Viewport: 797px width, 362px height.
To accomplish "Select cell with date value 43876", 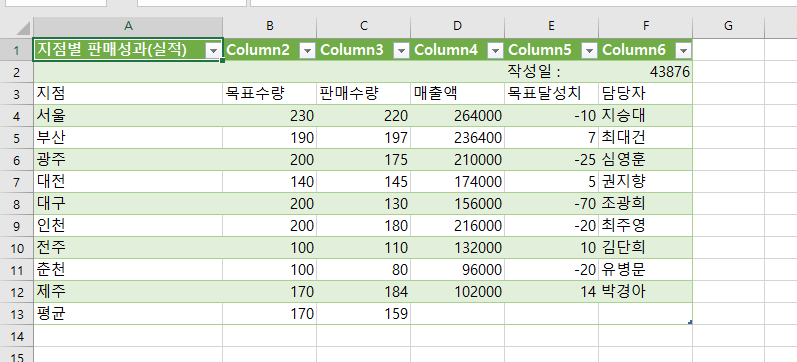I will pos(646,72).
